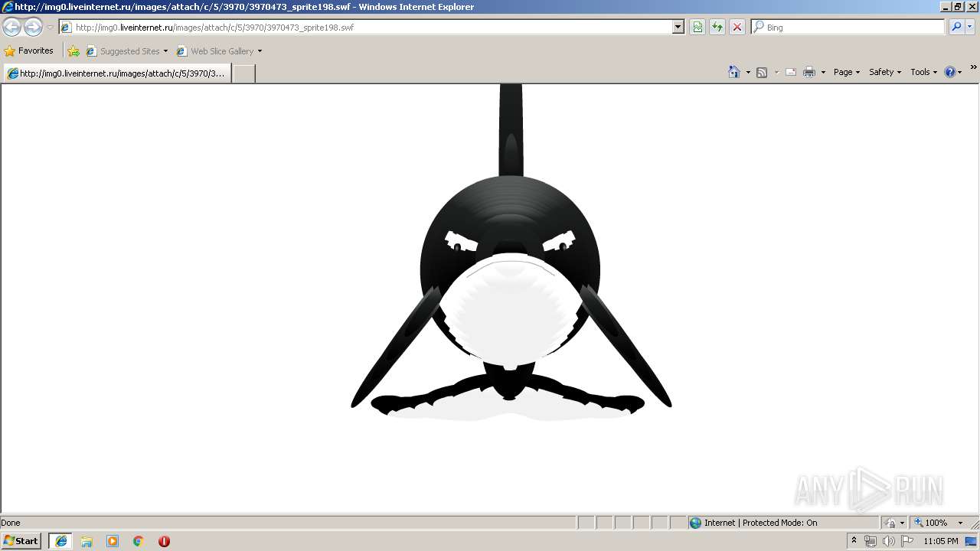This screenshot has width=980, height=551.
Task: Click inside the Bing search box
Action: (x=848, y=27)
